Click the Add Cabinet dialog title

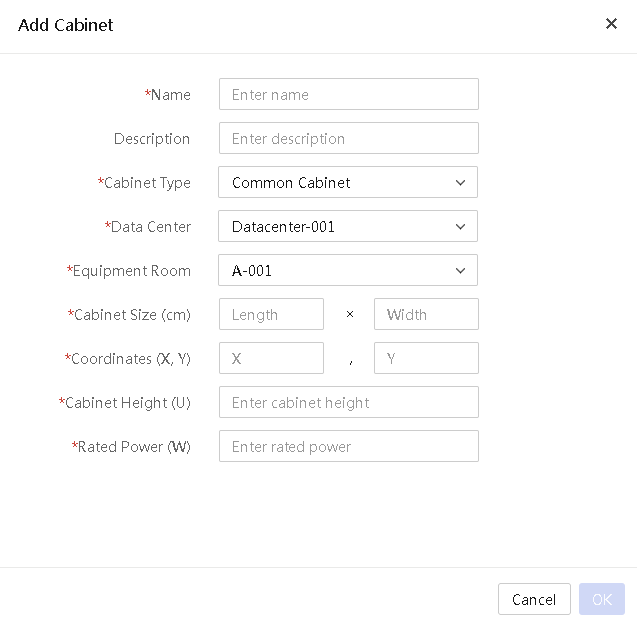(x=65, y=25)
